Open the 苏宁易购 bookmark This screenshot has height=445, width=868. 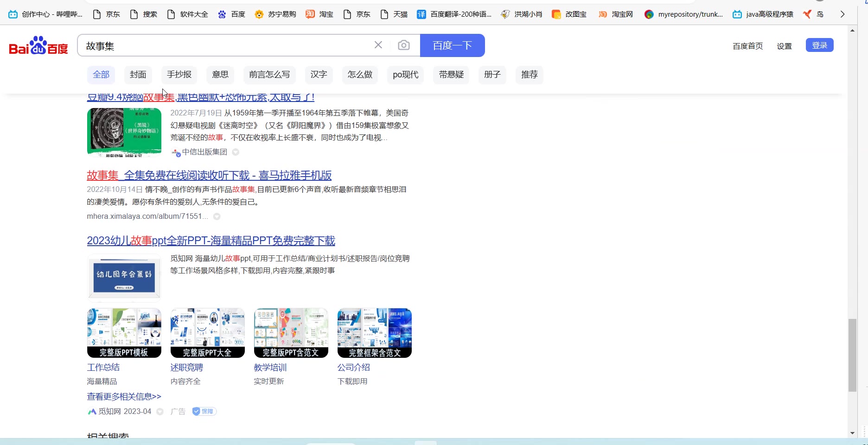click(x=275, y=14)
